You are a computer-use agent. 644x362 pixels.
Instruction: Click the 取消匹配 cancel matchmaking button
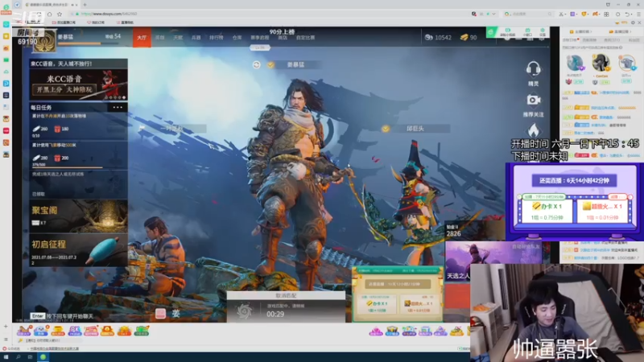tap(286, 295)
